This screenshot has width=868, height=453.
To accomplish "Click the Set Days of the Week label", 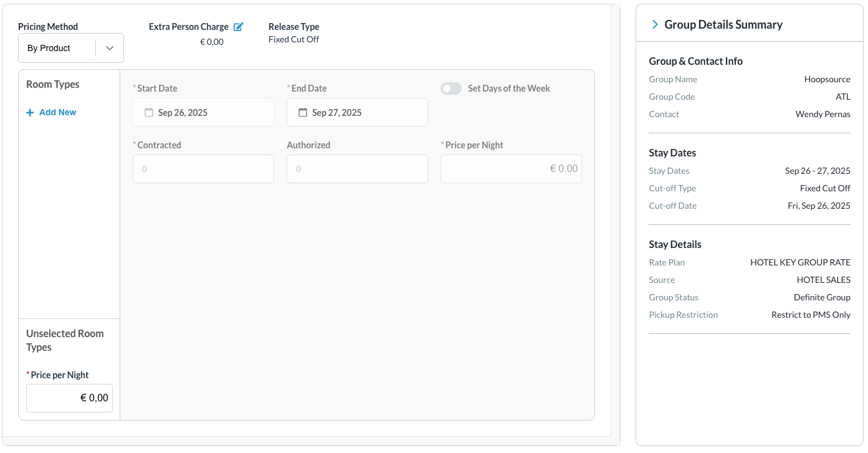I will point(508,88).
